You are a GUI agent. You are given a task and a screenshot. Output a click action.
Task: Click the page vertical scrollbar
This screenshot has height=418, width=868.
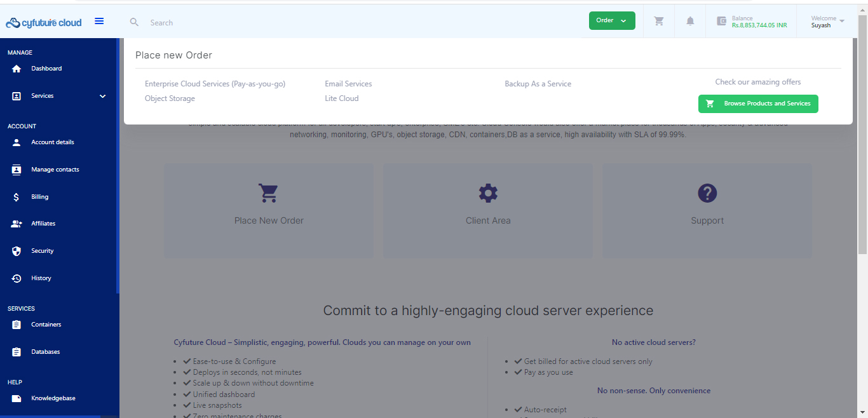pyautogui.click(x=862, y=133)
